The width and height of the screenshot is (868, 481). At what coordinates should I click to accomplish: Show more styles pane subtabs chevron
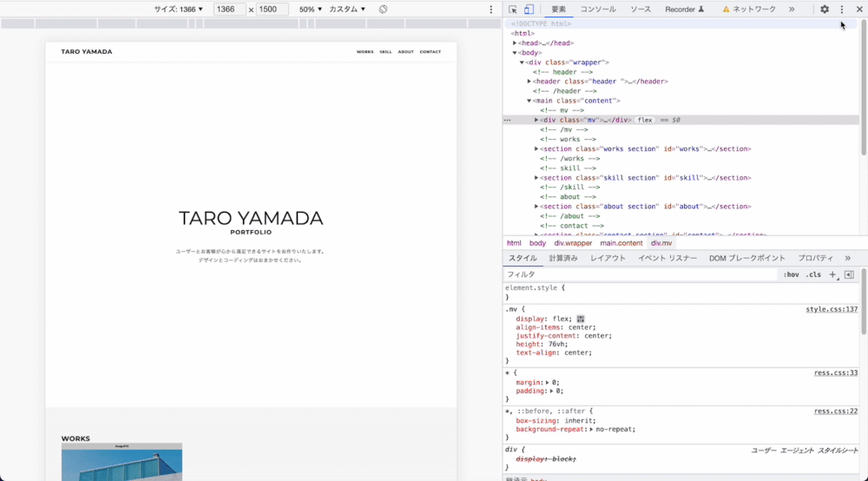coord(847,259)
